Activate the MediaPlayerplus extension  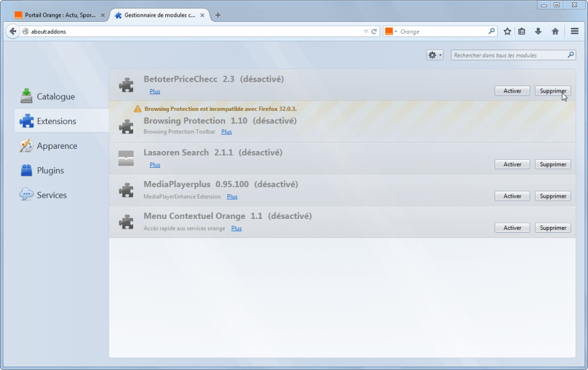(512, 196)
